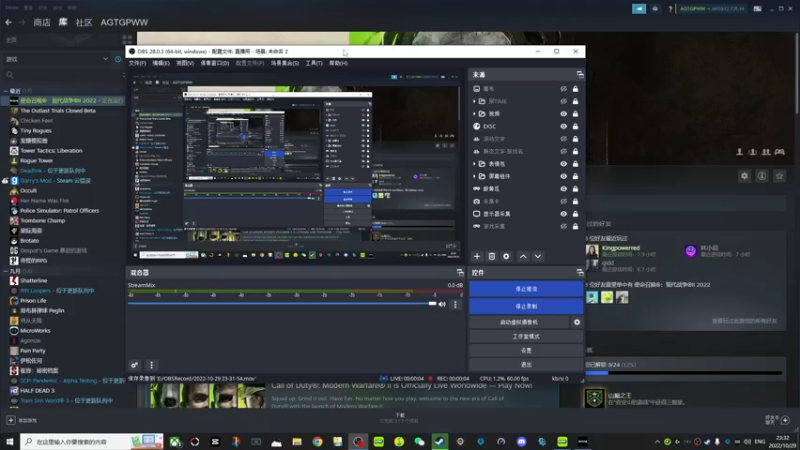
Task: Switch to Steam 社区 tab
Action: click(84, 22)
